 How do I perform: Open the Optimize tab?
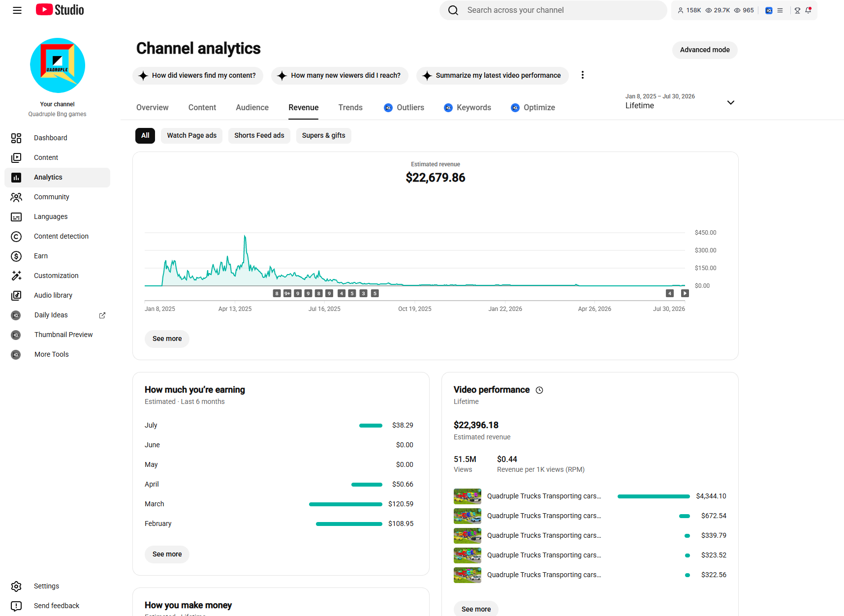533,108
